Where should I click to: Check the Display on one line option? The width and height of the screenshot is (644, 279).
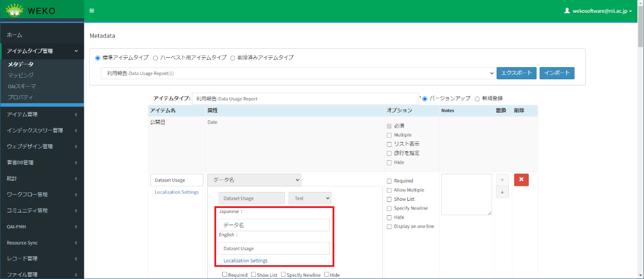tap(389, 226)
